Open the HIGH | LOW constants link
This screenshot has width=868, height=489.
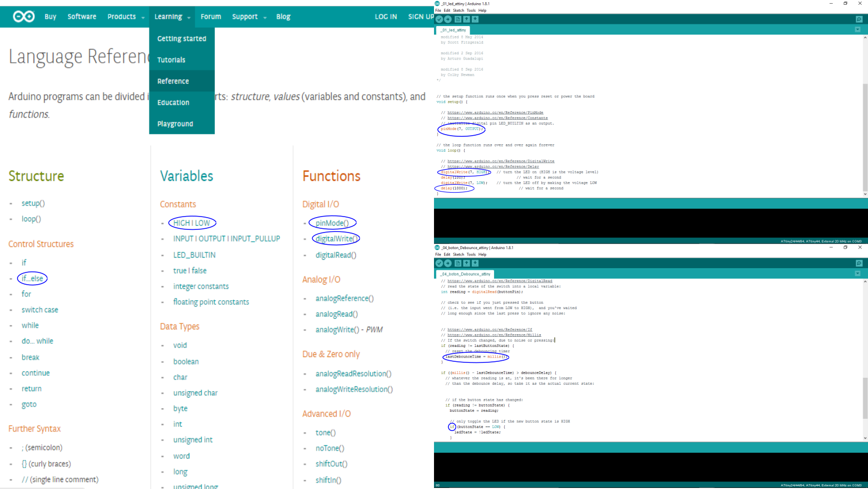click(x=191, y=223)
